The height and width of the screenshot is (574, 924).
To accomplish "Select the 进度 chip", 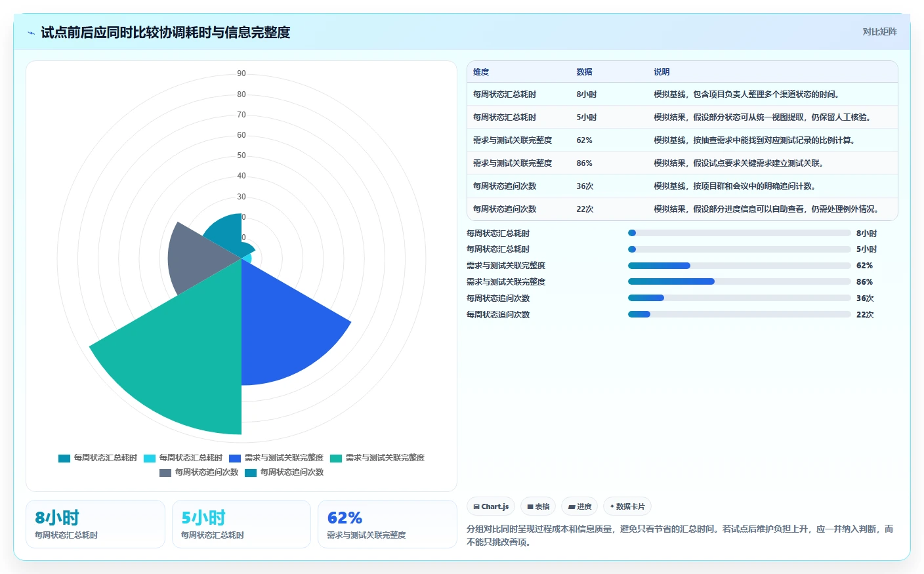I will click(579, 506).
